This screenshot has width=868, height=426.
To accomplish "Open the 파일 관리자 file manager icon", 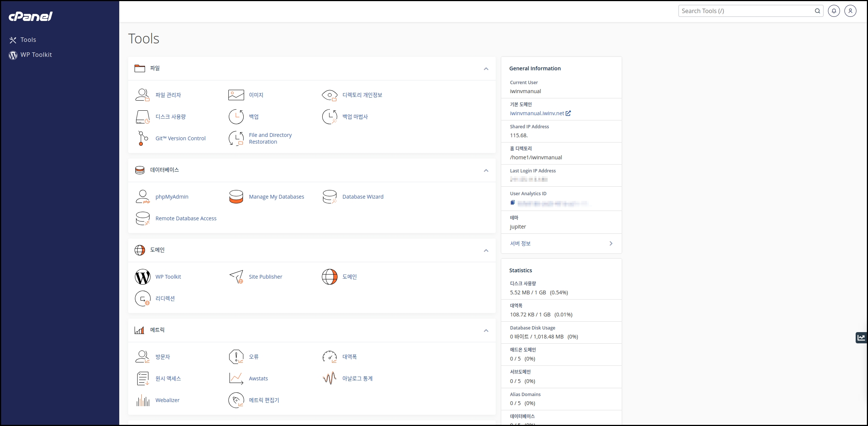I will (x=142, y=95).
